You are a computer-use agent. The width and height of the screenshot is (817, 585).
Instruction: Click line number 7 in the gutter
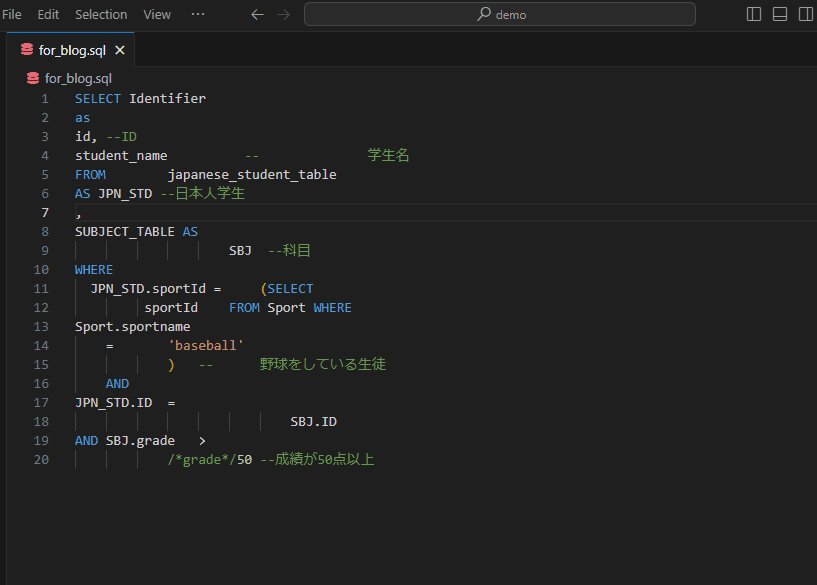pyautogui.click(x=45, y=213)
